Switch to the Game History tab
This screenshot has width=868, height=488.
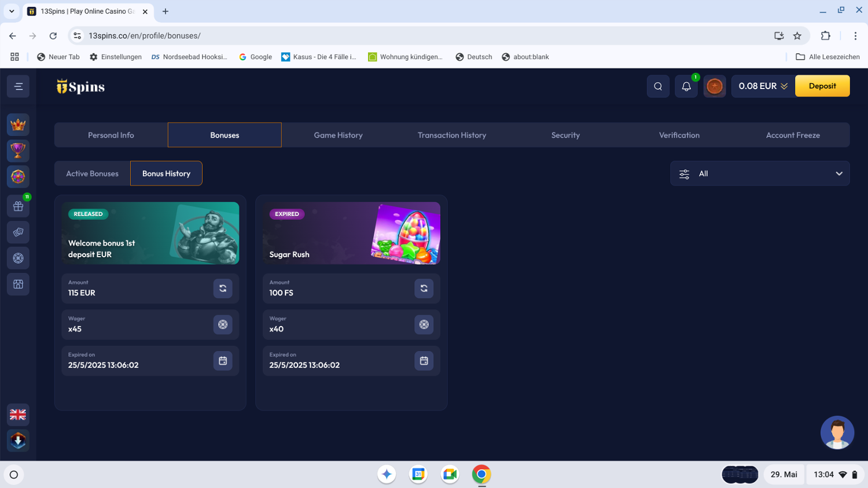coord(338,135)
